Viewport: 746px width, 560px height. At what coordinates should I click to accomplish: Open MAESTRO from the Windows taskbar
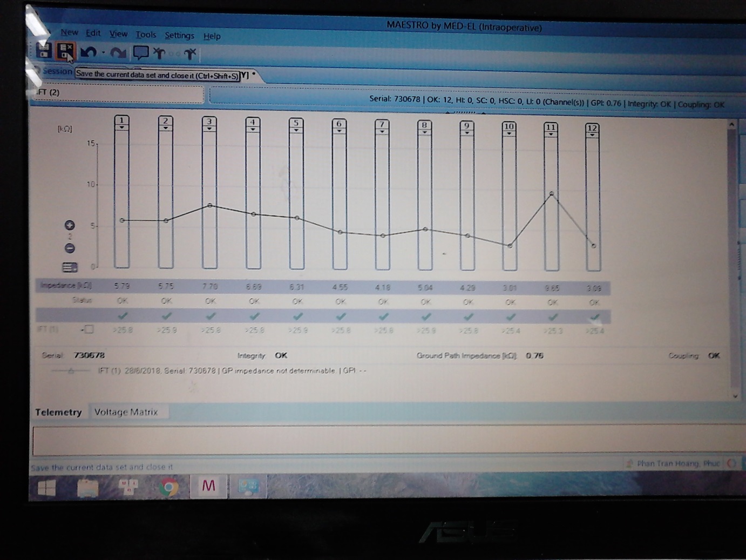[208, 486]
